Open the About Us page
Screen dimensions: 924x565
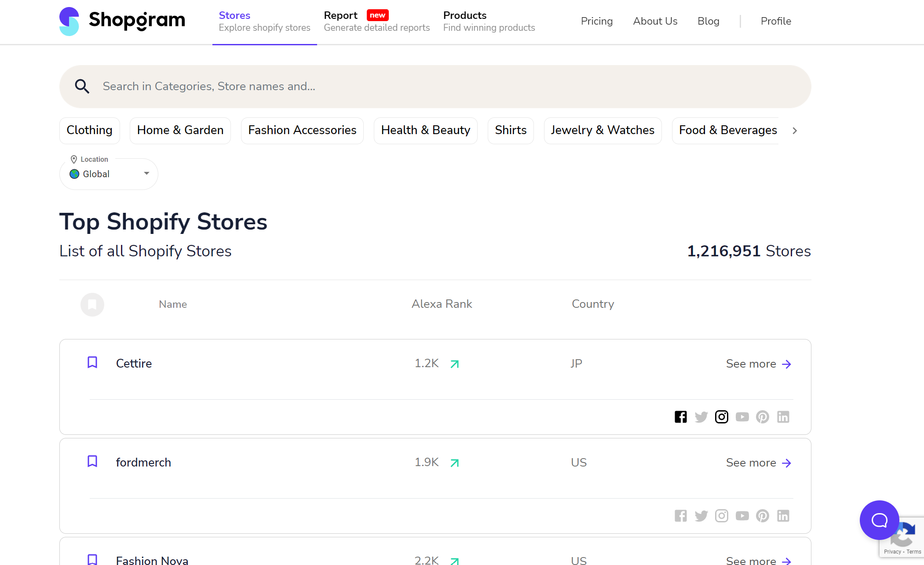point(655,21)
